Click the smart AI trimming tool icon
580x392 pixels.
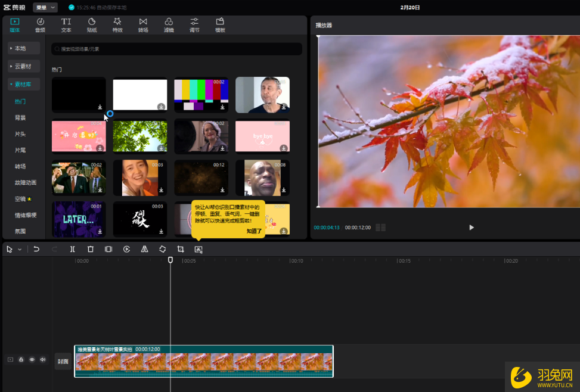tap(198, 249)
